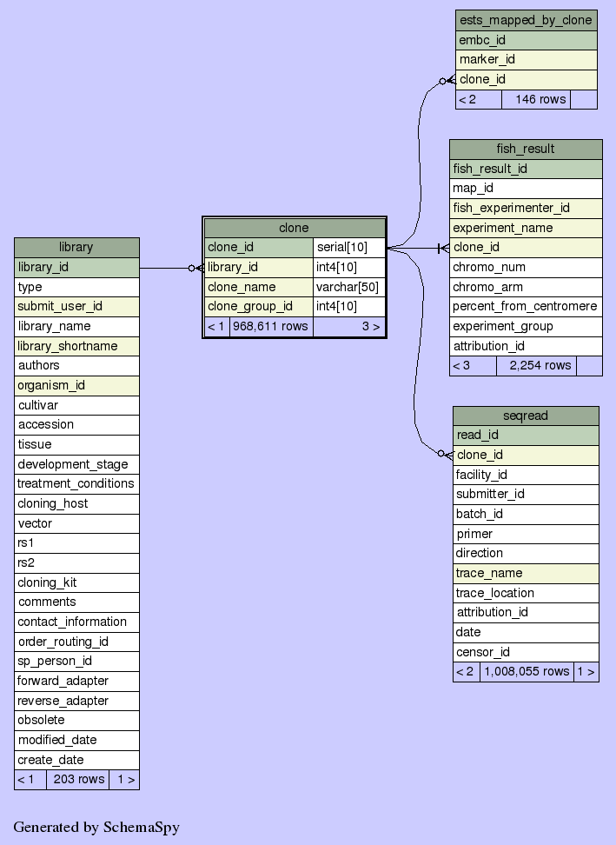The image size is (616, 845).
Task: Click the Generated by SchemaSpy text
Action: tap(96, 827)
